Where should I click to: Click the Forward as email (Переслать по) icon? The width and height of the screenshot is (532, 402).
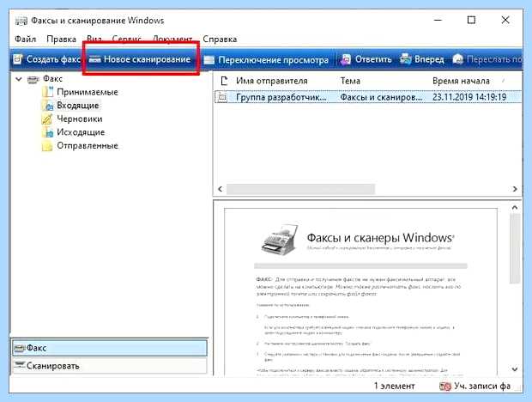click(x=457, y=59)
